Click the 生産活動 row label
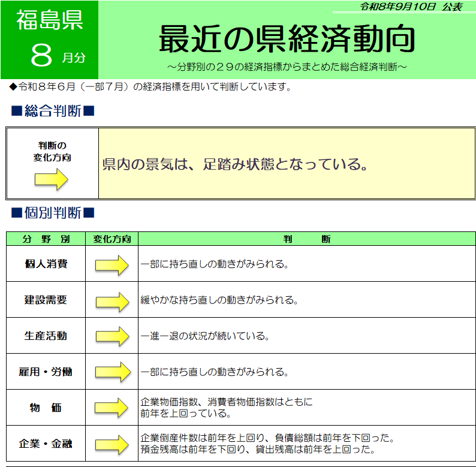 (46, 336)
